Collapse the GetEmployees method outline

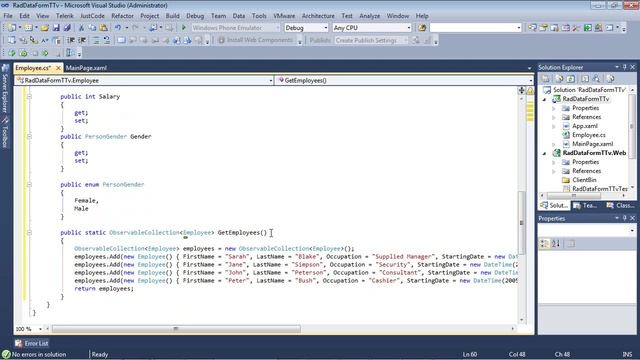(29, 233)
